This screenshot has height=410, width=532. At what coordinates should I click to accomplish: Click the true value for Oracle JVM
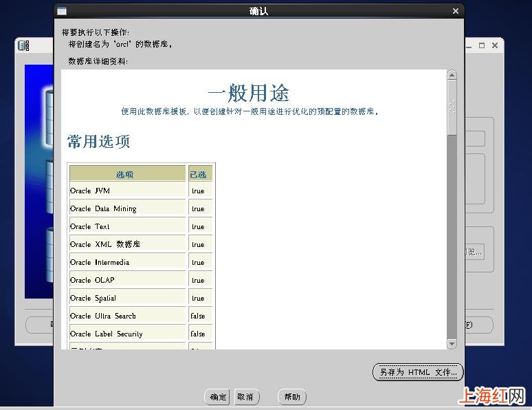pyautogui.click(x=198, y=191)
